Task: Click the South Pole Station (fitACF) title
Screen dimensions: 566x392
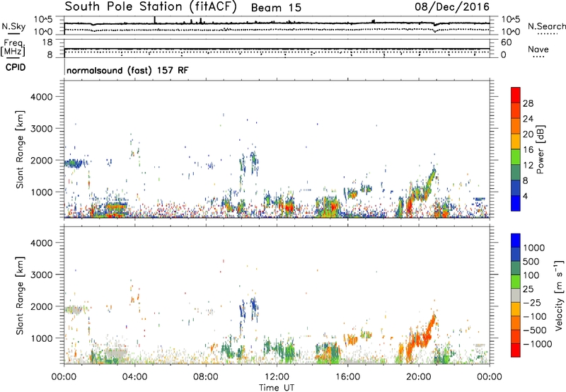Action: pyautogui.click(x=151, y=7)
